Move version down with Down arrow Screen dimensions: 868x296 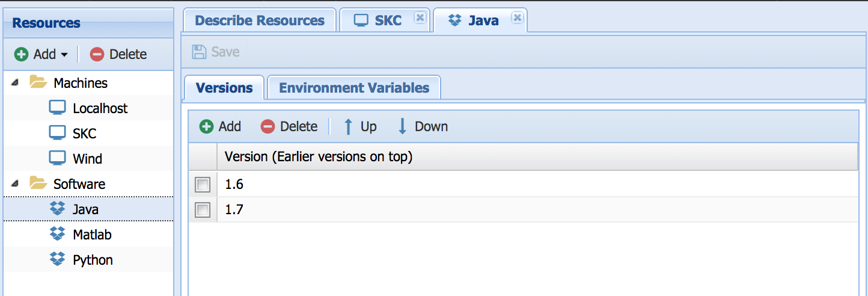pos(423,126)
